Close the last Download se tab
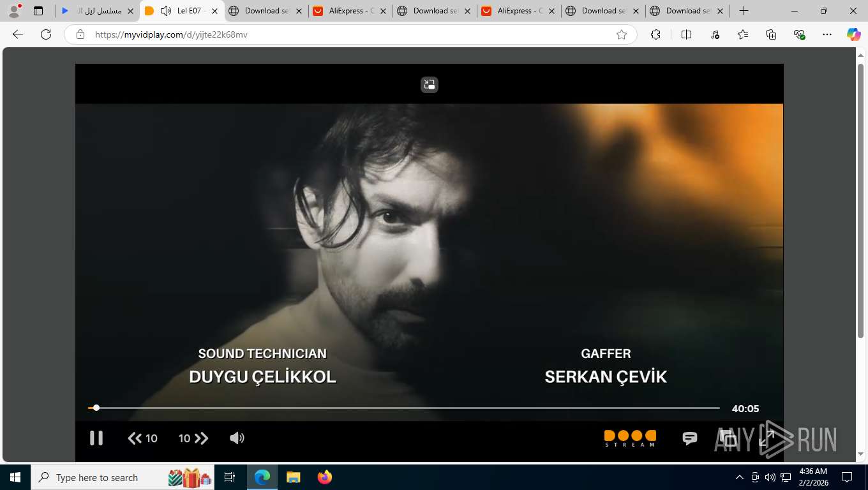Image resolution: width=868 pixels, height=490 pixels. tap(720, 11)
